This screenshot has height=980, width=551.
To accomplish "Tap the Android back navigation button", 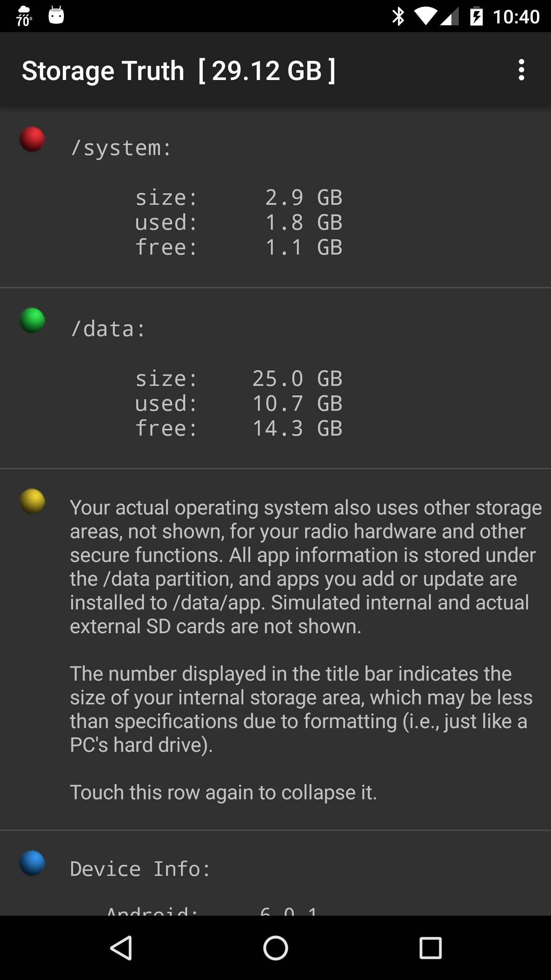I will (x=121, y=948).
